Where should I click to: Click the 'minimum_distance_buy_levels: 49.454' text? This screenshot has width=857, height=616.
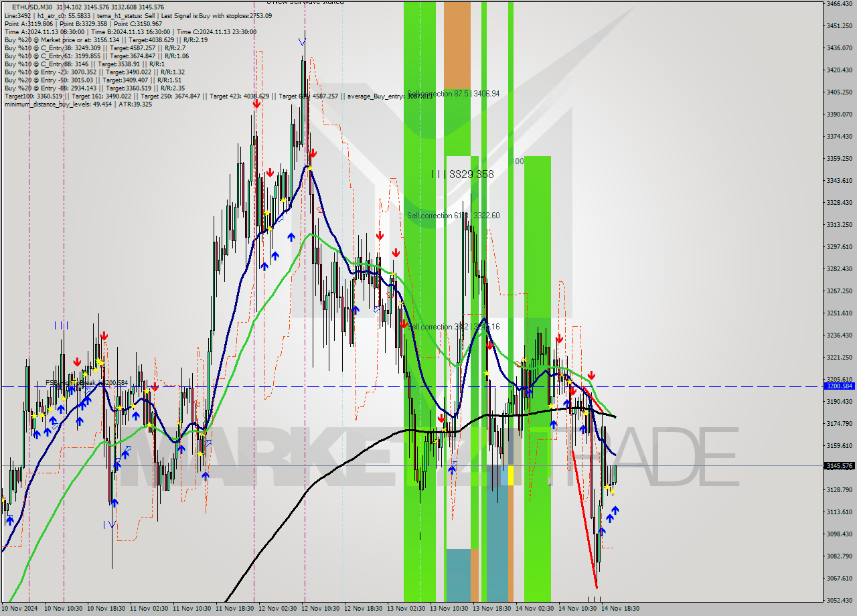tap(58, 104)
